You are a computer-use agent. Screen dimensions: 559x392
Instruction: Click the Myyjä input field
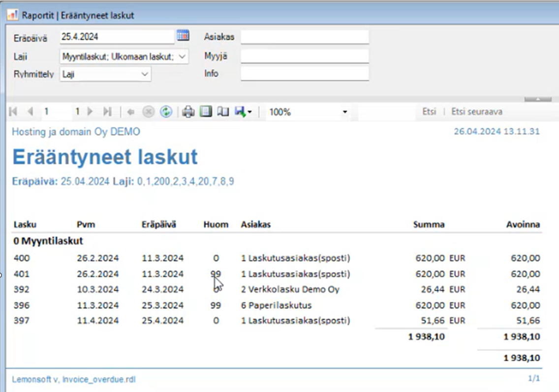point(304,56)
